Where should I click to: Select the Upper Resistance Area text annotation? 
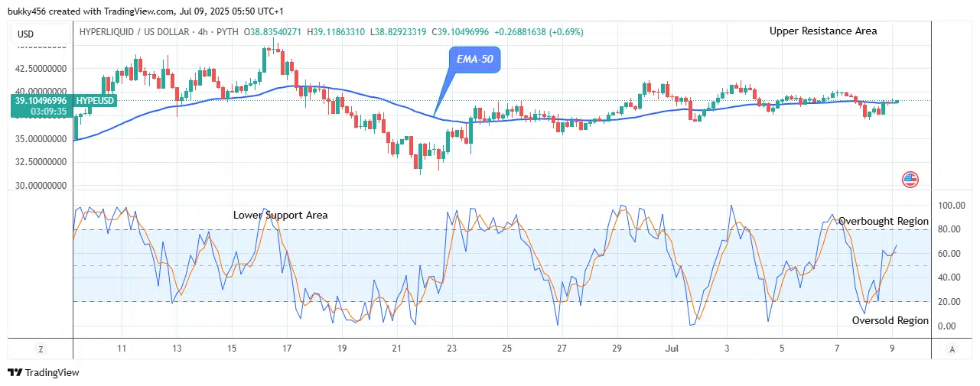coord(822,31)
